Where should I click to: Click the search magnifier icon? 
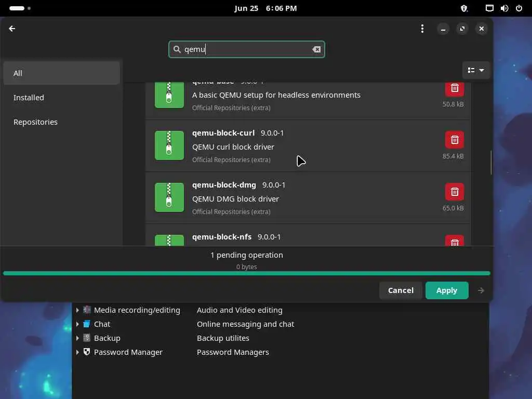tap(177, 49)
